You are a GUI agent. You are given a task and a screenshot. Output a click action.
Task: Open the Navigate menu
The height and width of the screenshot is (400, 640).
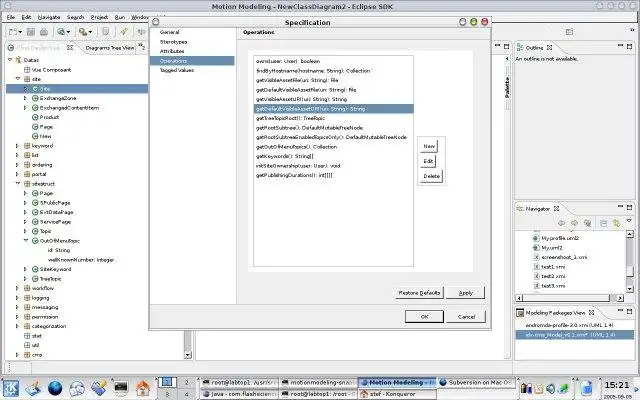coord(49,17)
